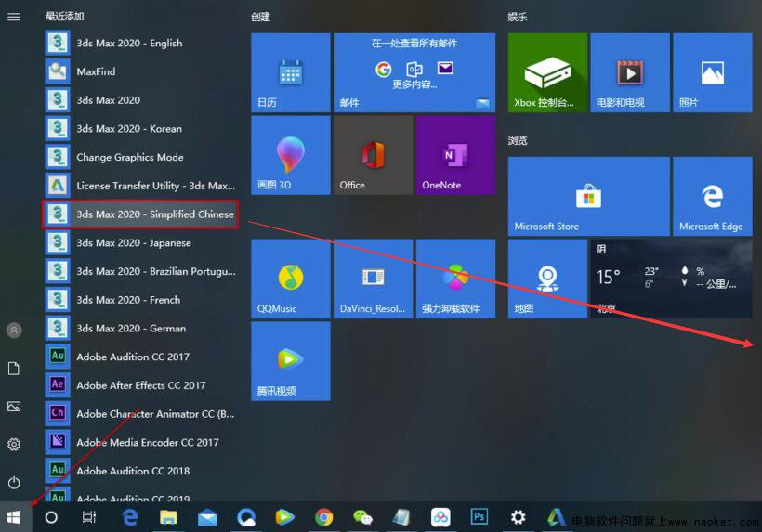The width and height of the screenshot is (762, 532).
Task: Launch 3ds Max 2020 - French
Action: (x=140, y=300)
